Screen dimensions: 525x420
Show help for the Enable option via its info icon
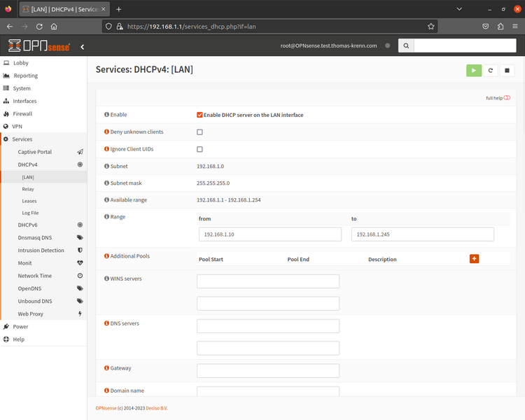(106, 115)
